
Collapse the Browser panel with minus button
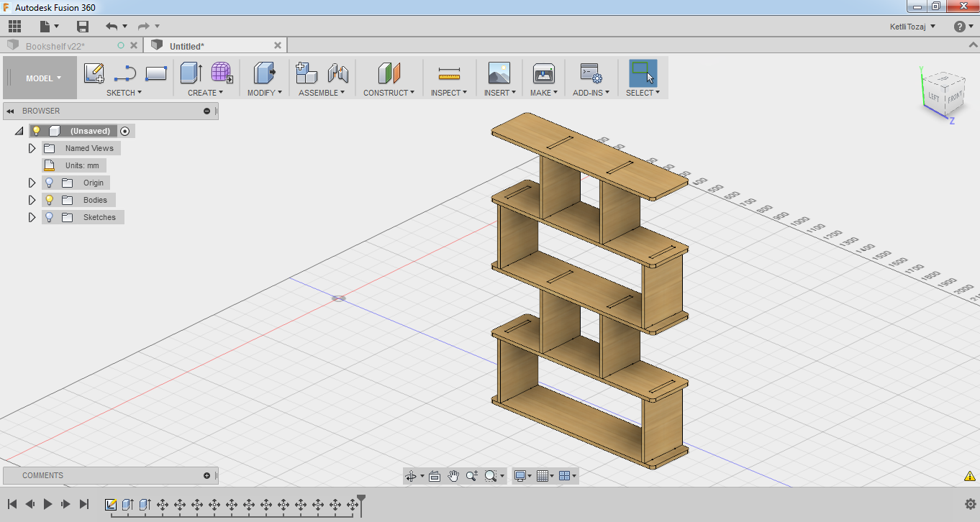[x=207, y=111]
